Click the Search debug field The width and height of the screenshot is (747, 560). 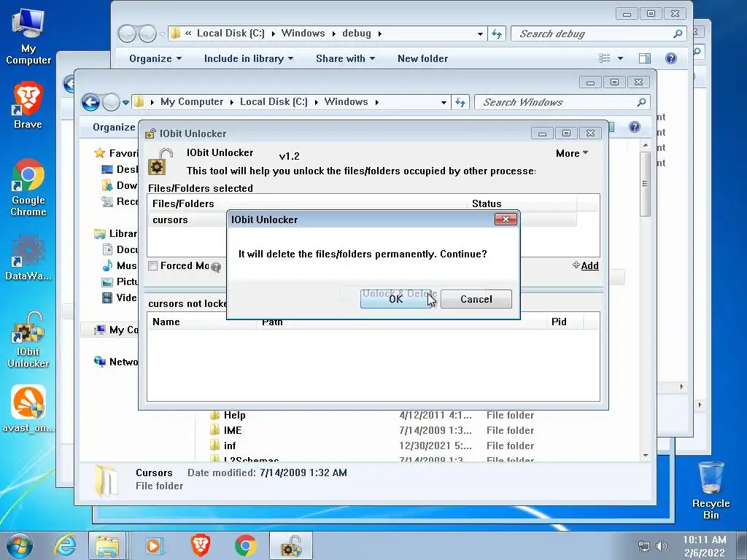(598, 34)
